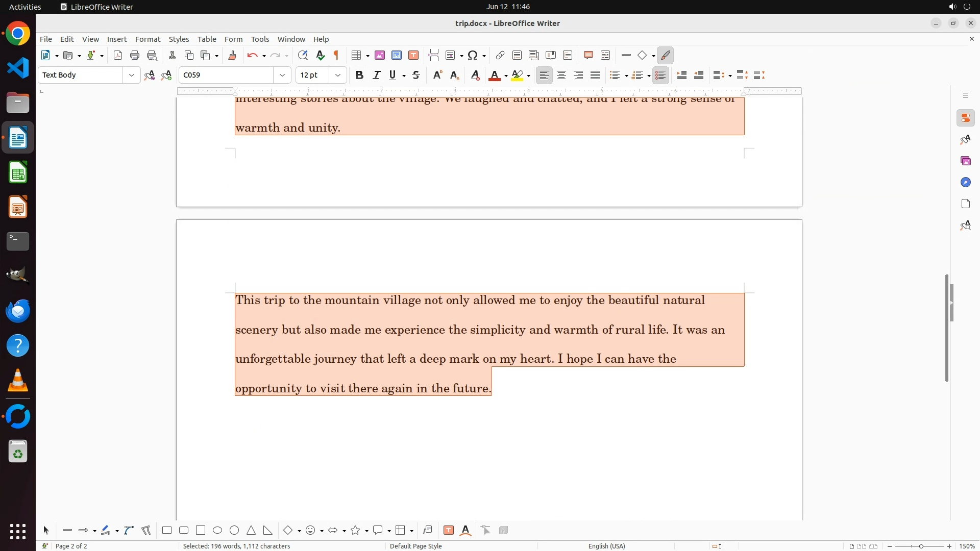Click the Insert Text Box icon in the drawing toolbar
The width and height of the screenshot is (980, 551).
(449, 531)
